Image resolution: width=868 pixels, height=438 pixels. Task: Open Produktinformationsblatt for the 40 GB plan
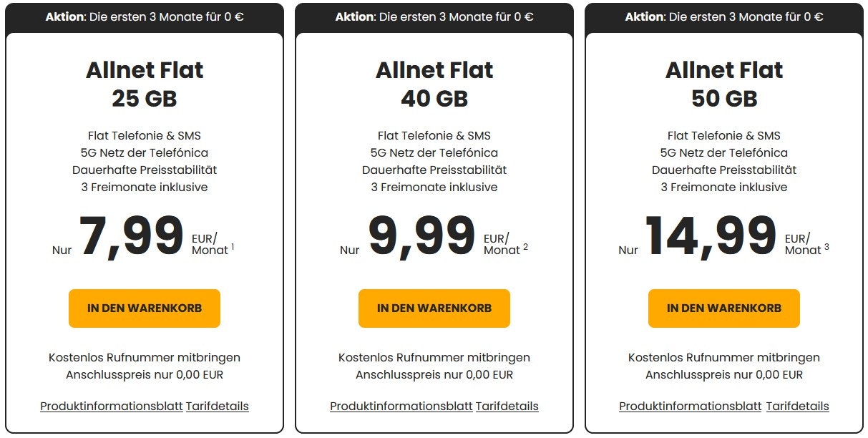[x=401, y=407]
